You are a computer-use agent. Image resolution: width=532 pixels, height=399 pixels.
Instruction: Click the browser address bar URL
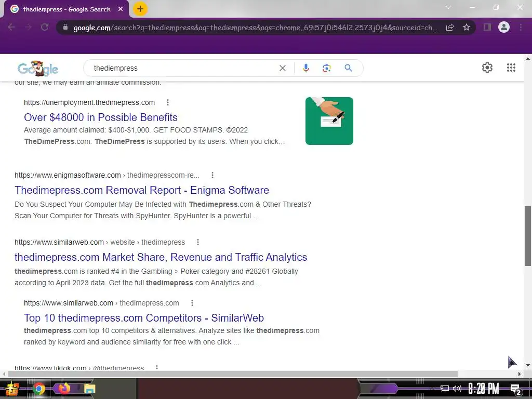(255, 28)
